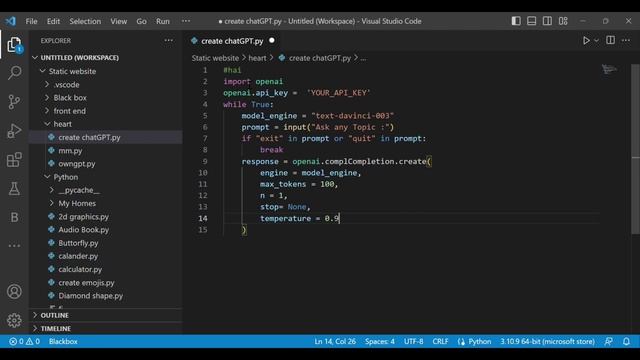Expand the __pycache__ folder
The image size is (640, 360).
[52, 190]
